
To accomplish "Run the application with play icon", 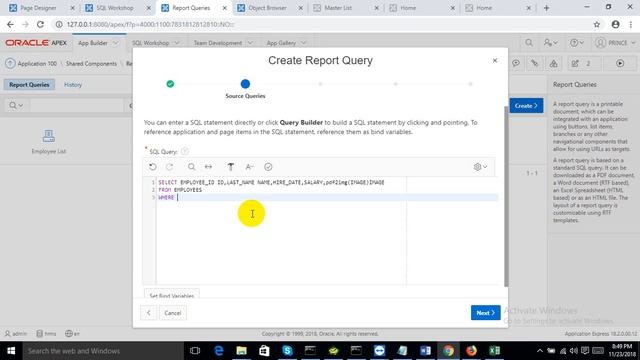I will [620, 63].
